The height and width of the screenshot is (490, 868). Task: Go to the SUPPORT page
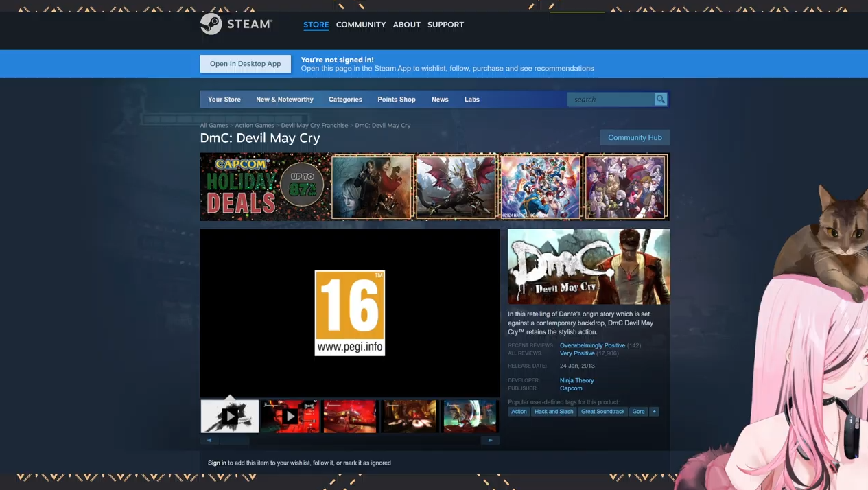pos(445,25)
